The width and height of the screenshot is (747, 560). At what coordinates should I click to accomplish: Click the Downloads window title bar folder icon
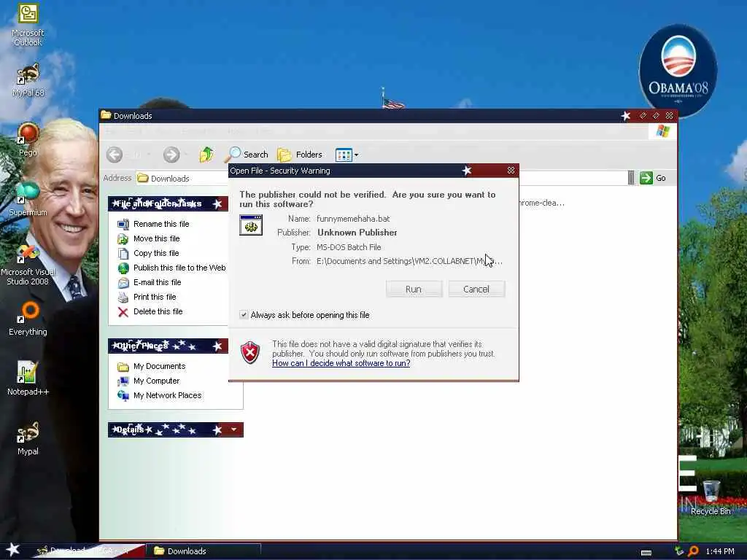coord(106,115)
